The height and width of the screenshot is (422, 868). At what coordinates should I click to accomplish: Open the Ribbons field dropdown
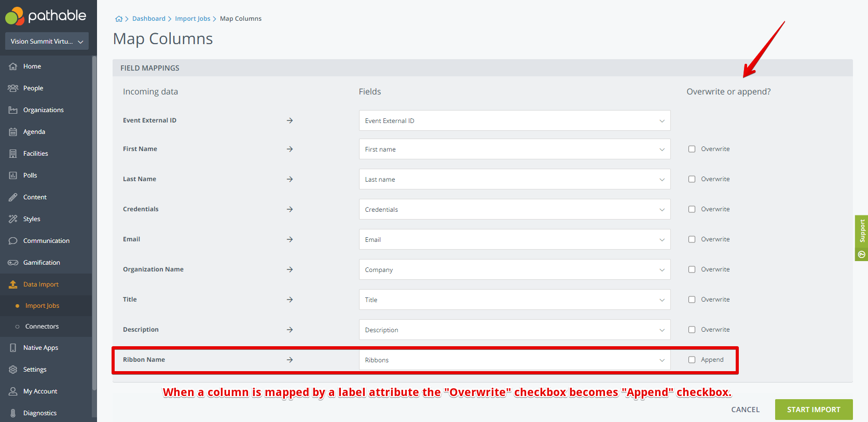515,360
